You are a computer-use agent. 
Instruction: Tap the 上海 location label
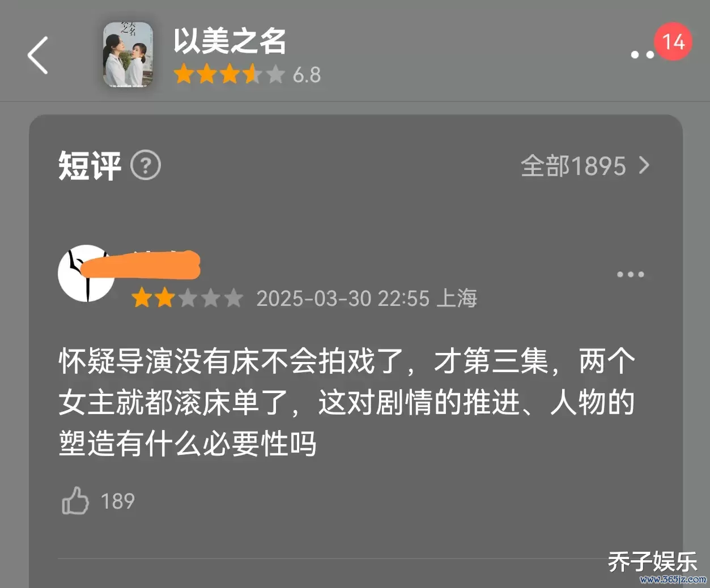coord(457,298)
